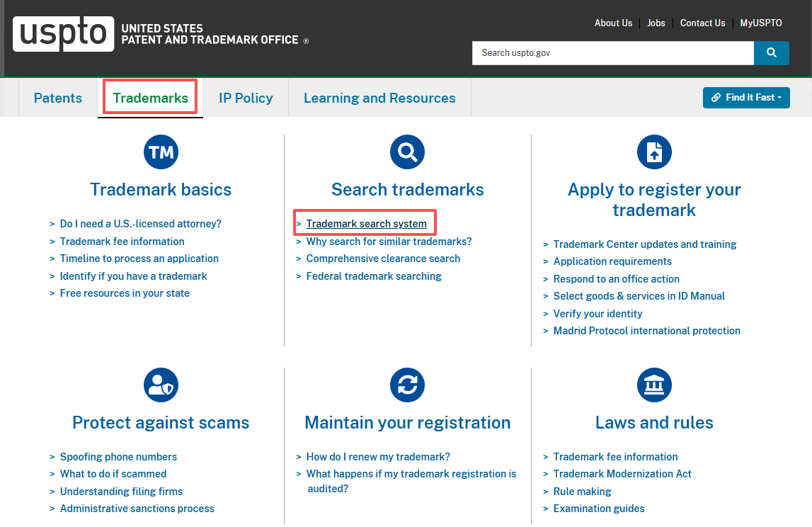
Task: Open Trademark Modernization Act link
Action: pyautogui.click(x=622, y=474)
